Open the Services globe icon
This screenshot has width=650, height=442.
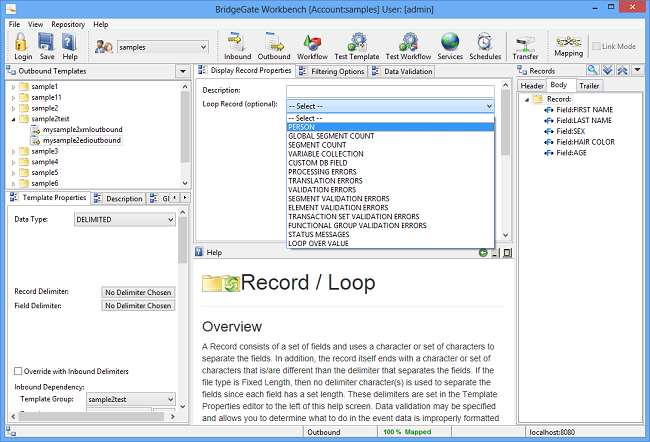point(450,42)
